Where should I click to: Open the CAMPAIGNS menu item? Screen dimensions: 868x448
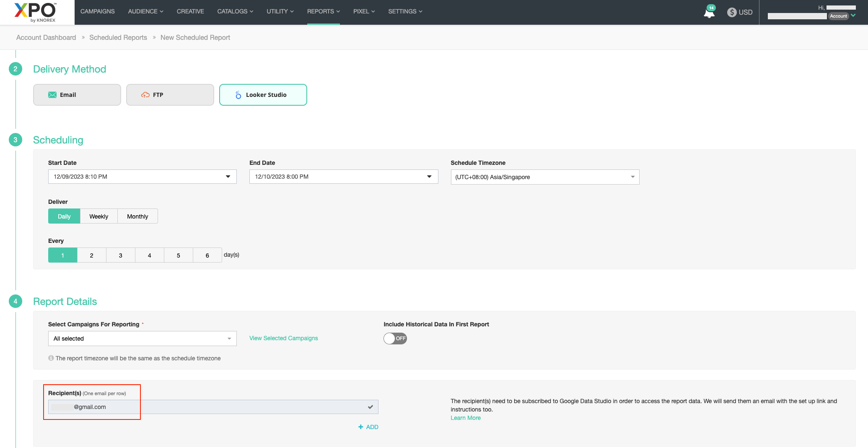[97, 11]
